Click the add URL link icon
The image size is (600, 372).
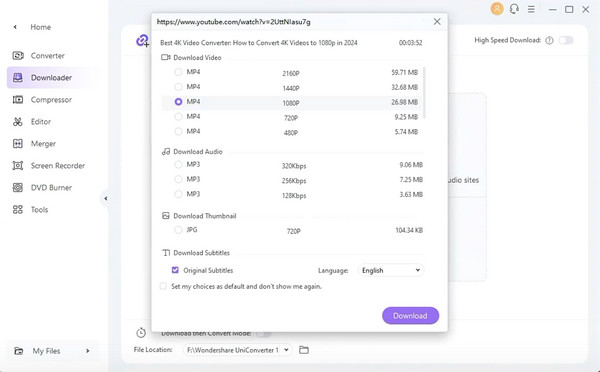143,41
